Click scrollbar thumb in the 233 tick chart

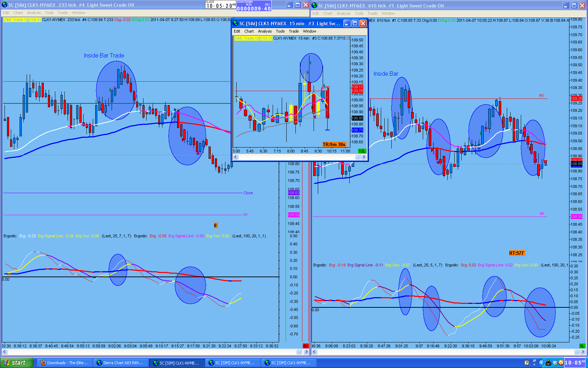(x=299, y=352)
